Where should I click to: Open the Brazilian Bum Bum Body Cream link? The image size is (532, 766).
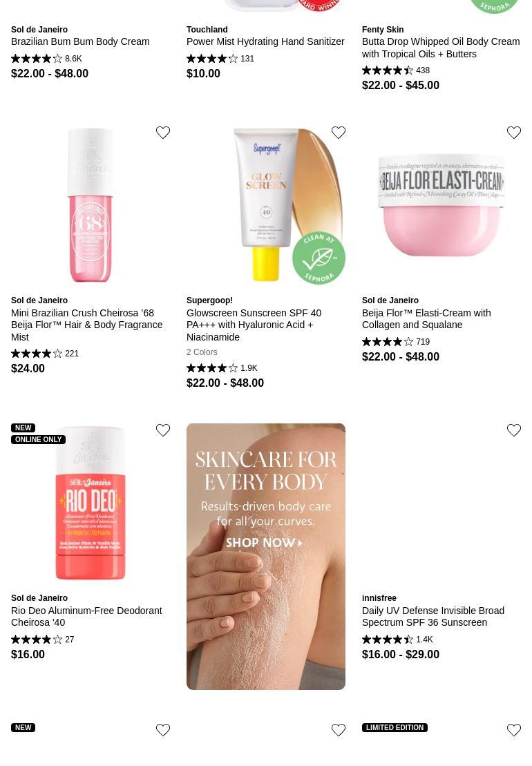coord(80,41)
